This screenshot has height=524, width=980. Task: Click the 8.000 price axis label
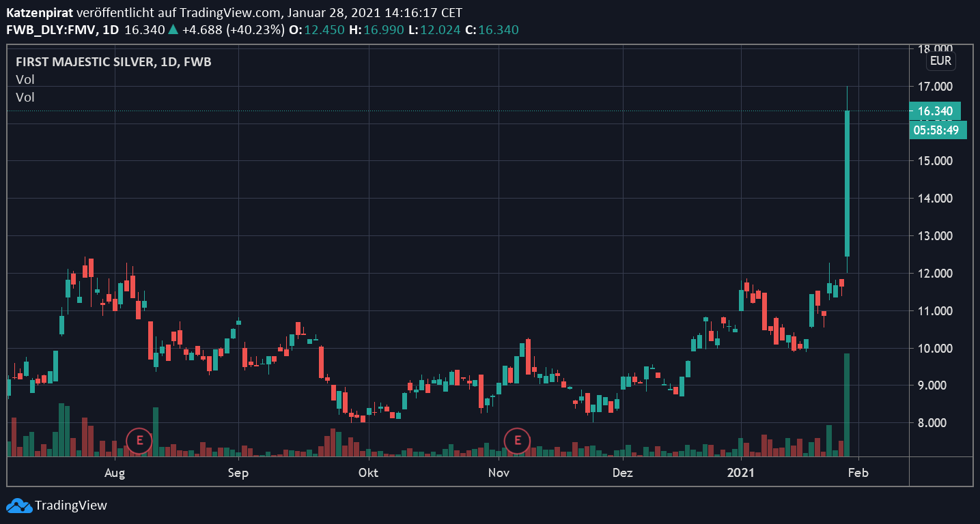point(933,423)
